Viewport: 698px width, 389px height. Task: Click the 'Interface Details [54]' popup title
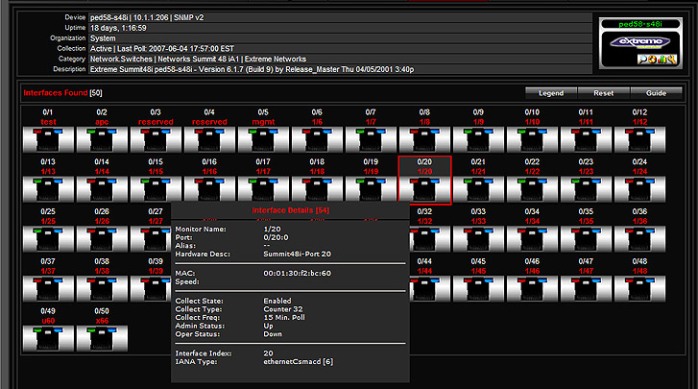[x=291, y=210]
